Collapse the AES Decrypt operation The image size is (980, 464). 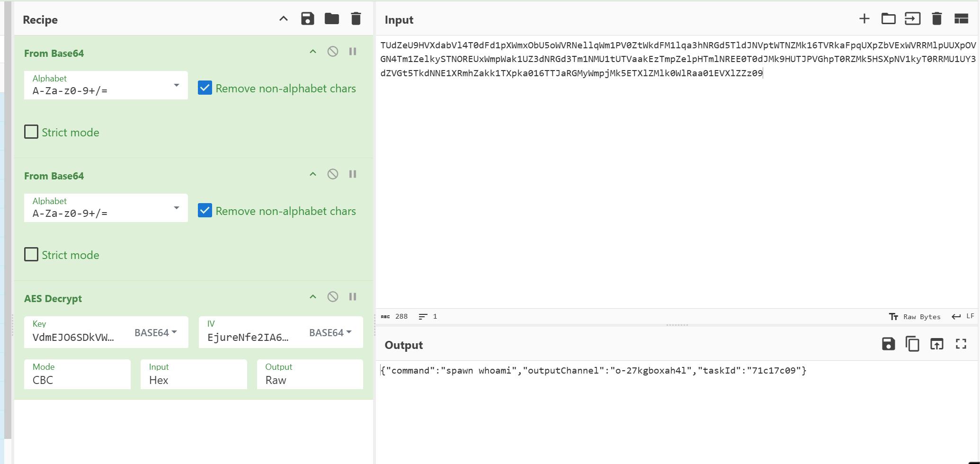pos(313,297)
